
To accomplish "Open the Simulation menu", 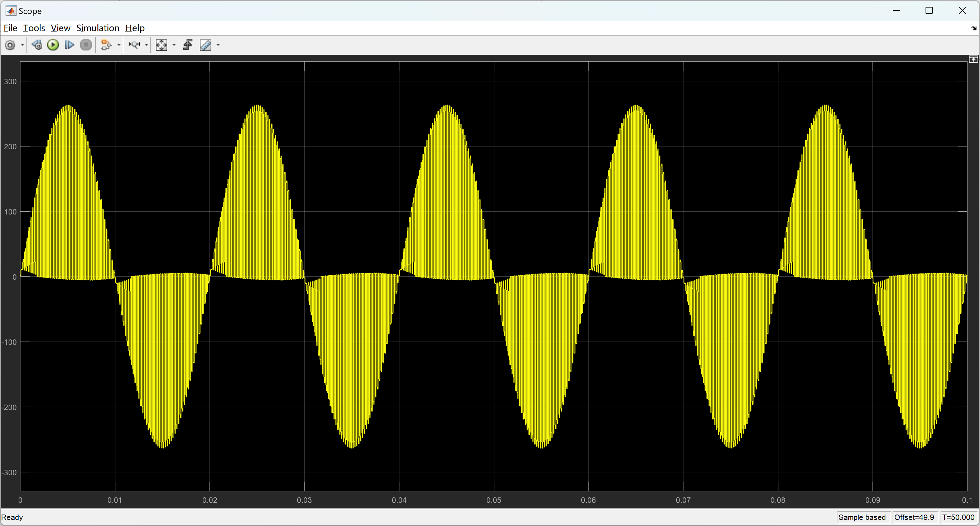I will pos(97,28).
